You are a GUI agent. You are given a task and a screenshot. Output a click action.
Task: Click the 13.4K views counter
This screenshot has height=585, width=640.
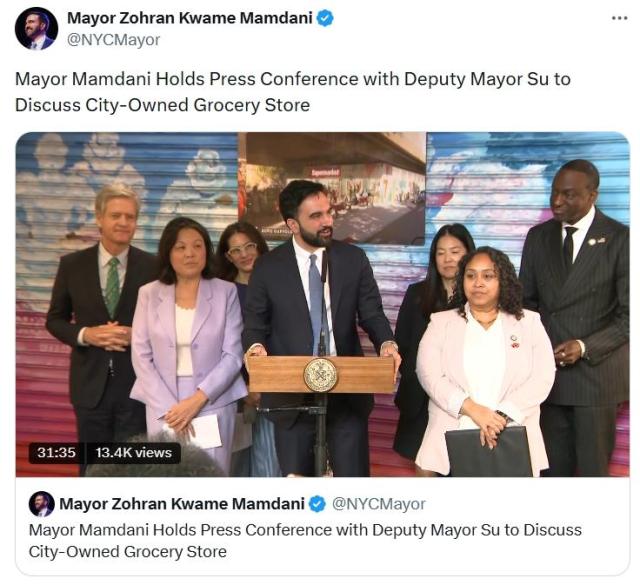click(133, 452)
